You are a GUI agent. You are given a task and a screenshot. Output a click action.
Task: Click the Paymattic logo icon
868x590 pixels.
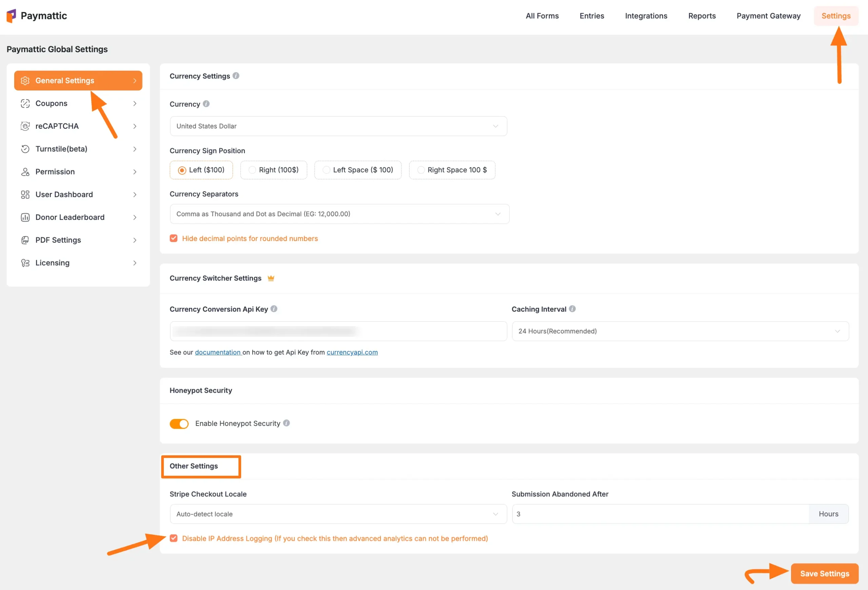click(11, 16)
